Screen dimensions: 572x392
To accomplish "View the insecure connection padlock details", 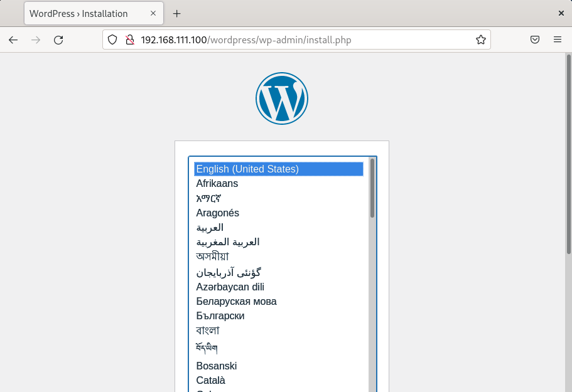I will tap(129, 39).
